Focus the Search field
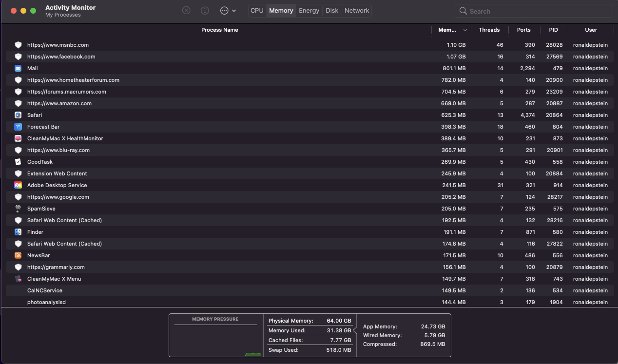This screenshot has width=618, height=364. pos(534,11)
